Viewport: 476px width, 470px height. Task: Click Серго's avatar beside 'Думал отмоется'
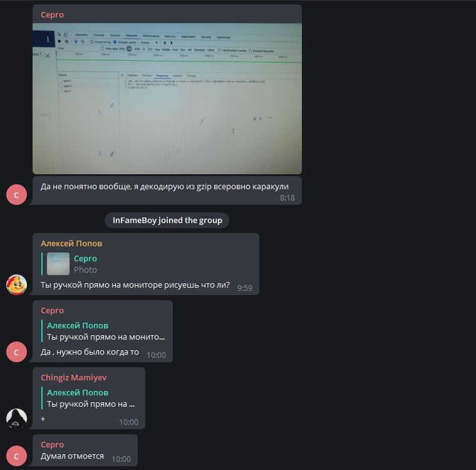click(16, 456)
